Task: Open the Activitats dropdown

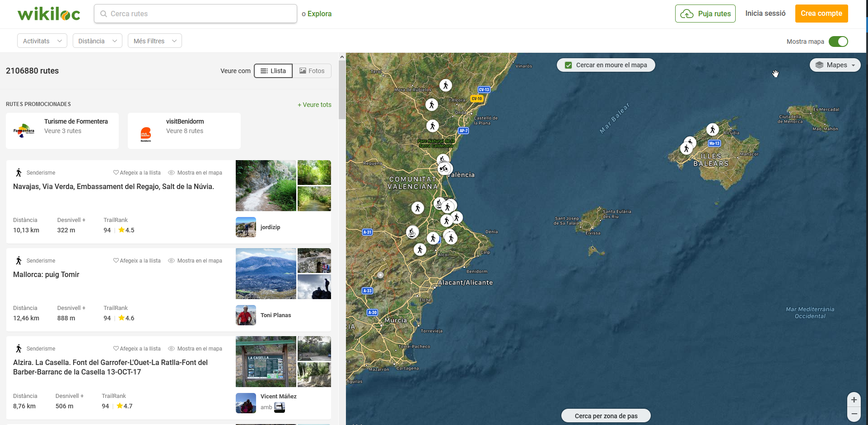Action: point(42,41)
